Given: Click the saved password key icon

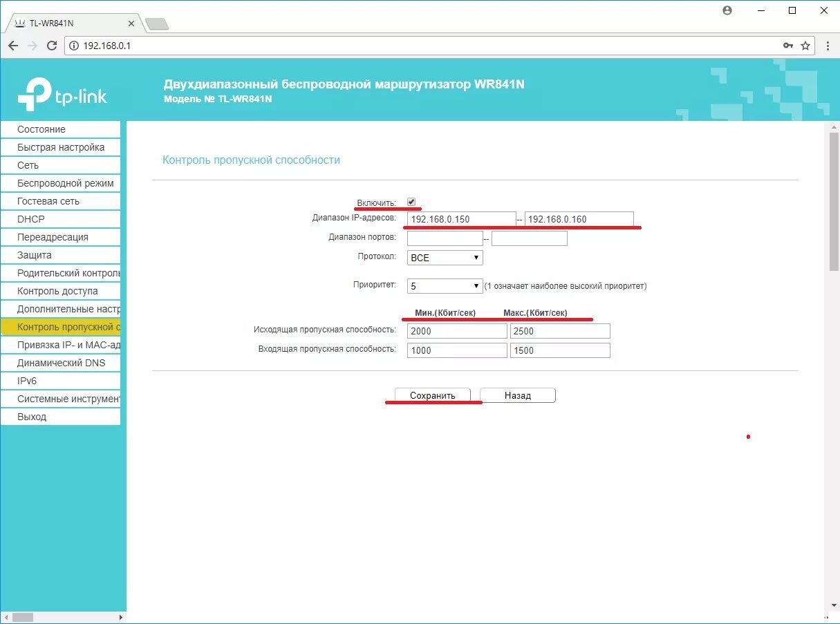Looking at the screenshot, I should click(788, 46).
